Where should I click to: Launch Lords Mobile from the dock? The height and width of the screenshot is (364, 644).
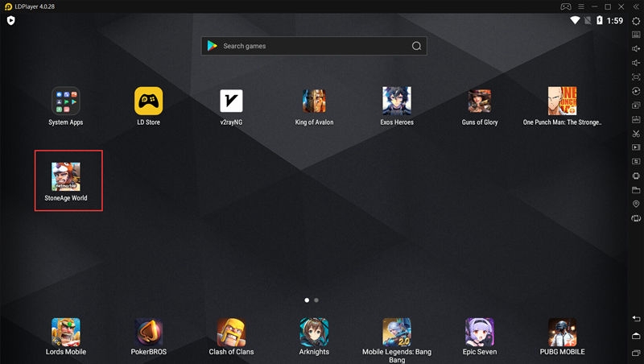66,332
